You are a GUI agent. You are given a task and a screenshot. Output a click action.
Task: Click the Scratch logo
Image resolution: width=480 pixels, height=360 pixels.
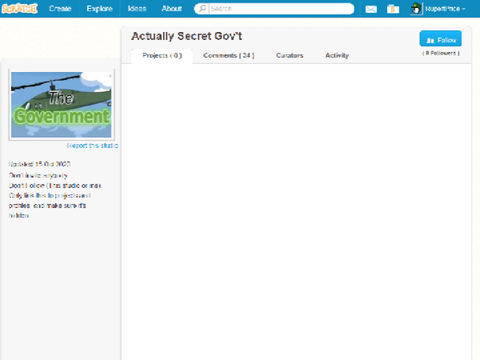[x=19, y=8]
